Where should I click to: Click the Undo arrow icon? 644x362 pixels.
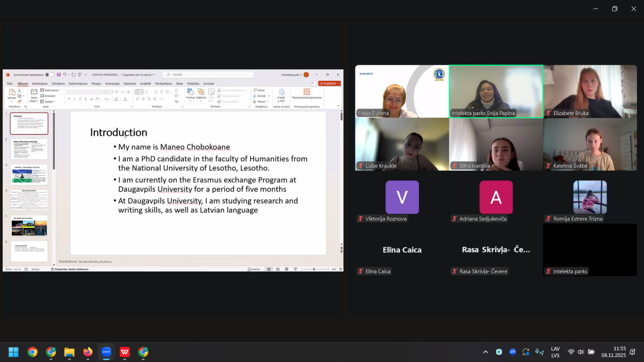(65, 75)
